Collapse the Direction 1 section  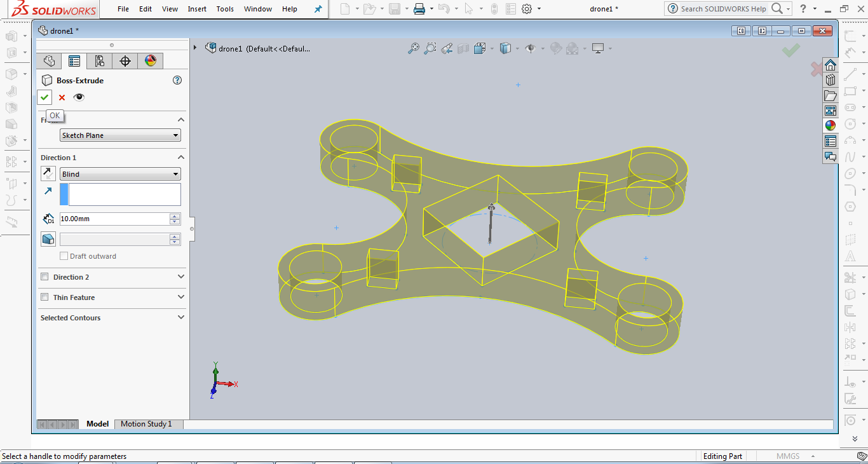[x=181, y=158]
